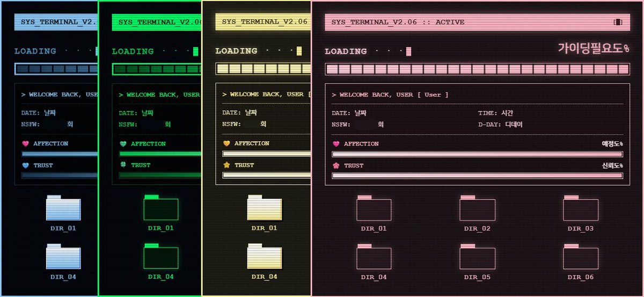Click DATE: 날짜 field in pink terminal
This screenshot has width=644, height=297.
tap(349, 113)
